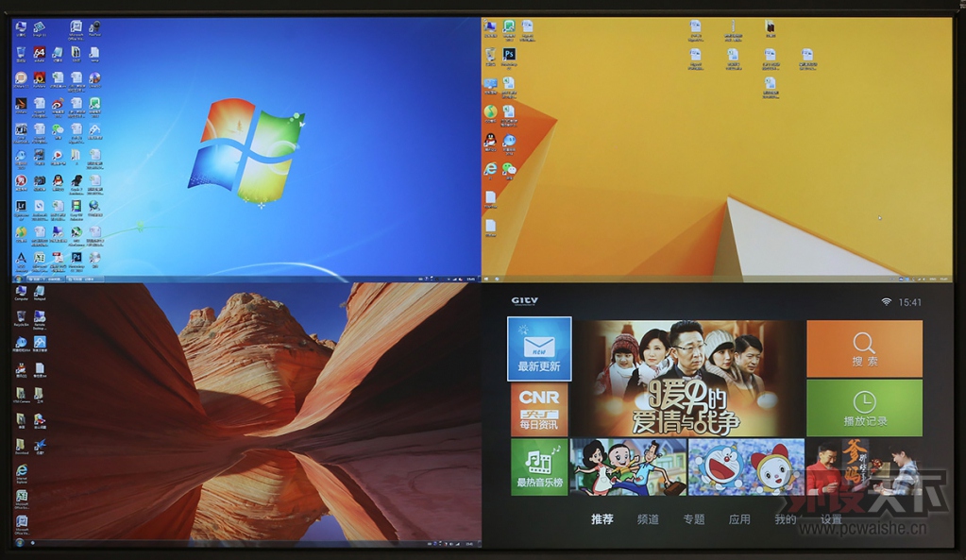This screenshot has height=560, width=966.
Task: Open the red Weibo icon on Windows 7
Action: click(58, 104)
